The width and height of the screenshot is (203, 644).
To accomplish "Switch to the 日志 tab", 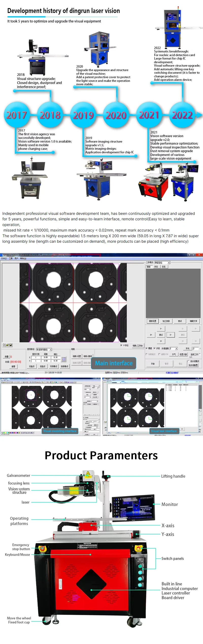I will pyautogui.click(x=164, y=267).
